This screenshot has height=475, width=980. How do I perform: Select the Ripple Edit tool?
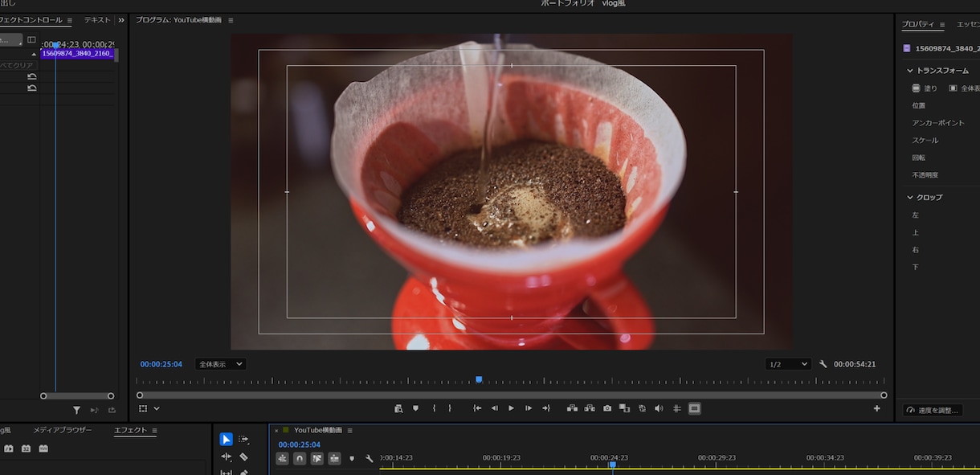coord(227,457)
